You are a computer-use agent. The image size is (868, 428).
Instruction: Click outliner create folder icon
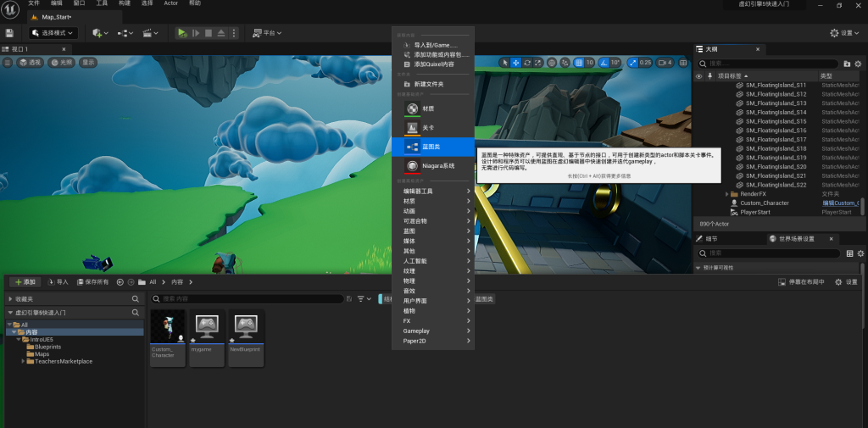[847, 64]
